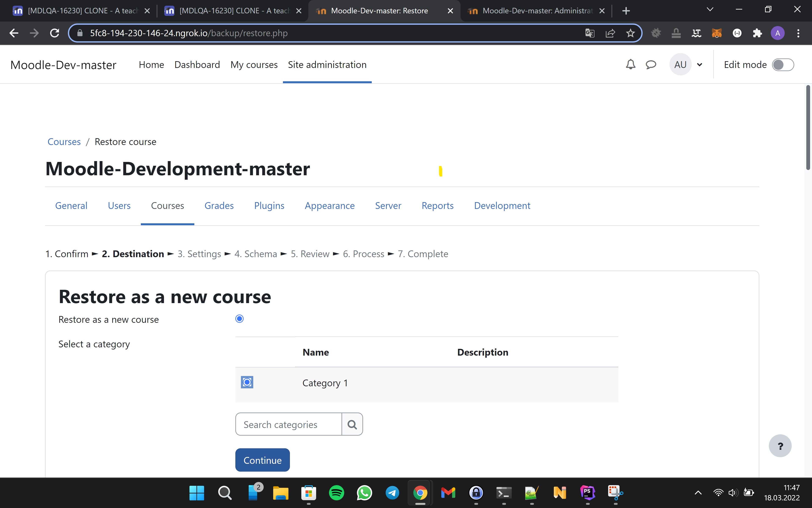The width and height of the screenshot is (812, 508).
Task: Open the tab search chevron
Action: pos(710,9)
